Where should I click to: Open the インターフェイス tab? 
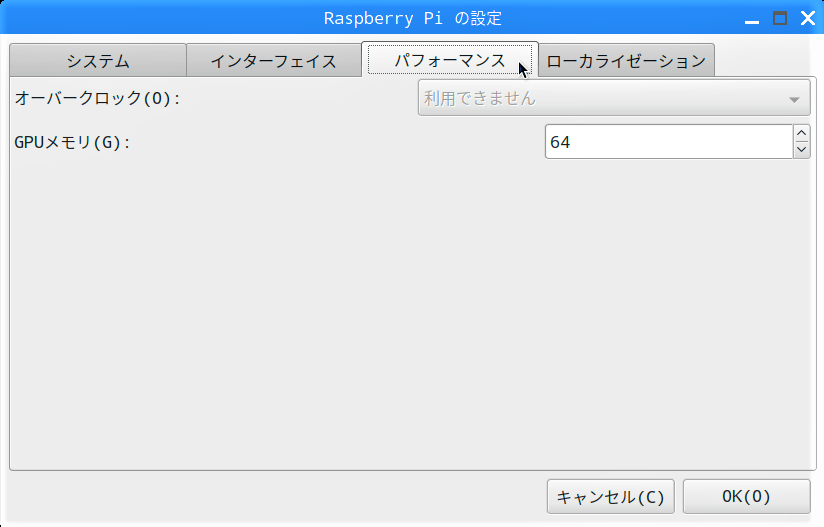pyautogui.click(x=273, y=61)
